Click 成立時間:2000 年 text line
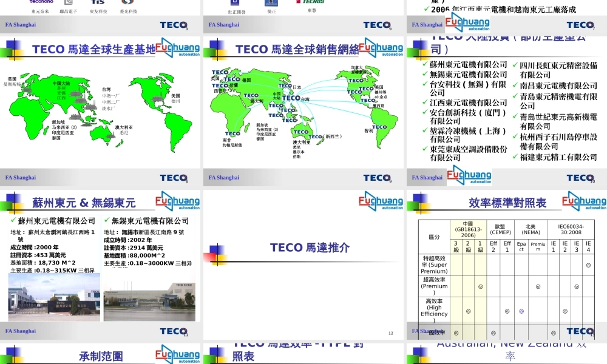The height and width of the screenshot is (364, 607). click(x=35, y=247)
